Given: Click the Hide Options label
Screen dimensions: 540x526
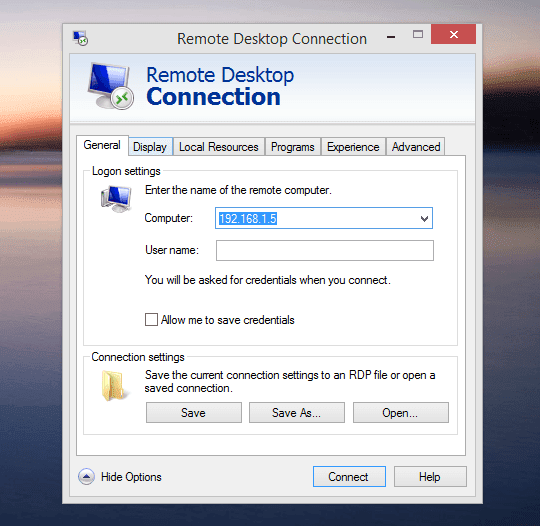Looking at the screenshot, I should click(131, 477).
